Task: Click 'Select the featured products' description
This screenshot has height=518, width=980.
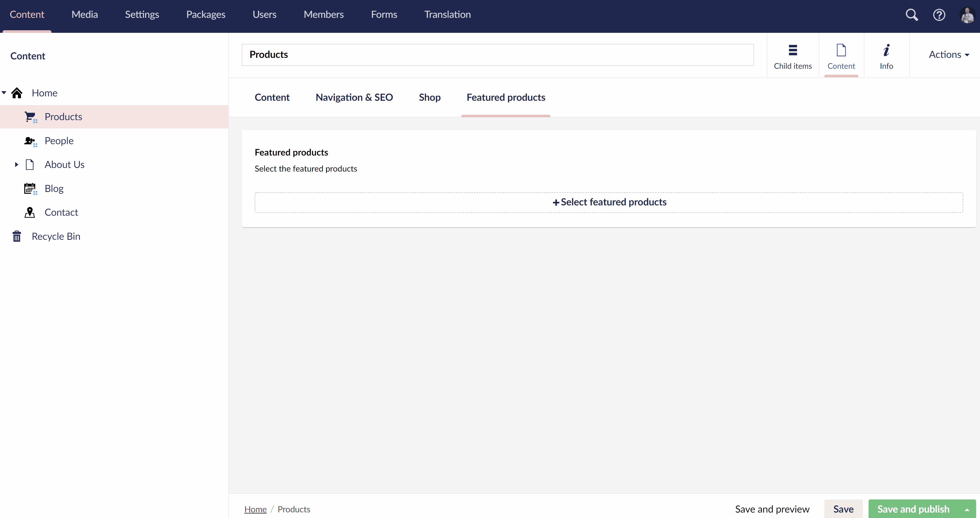Action: pyautogui.click(x=306, y=169)
